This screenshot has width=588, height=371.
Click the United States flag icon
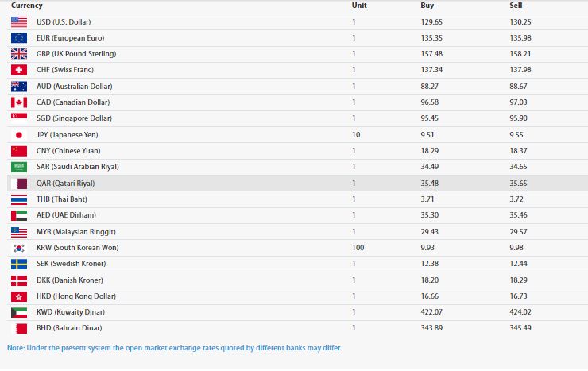[19, 21]
